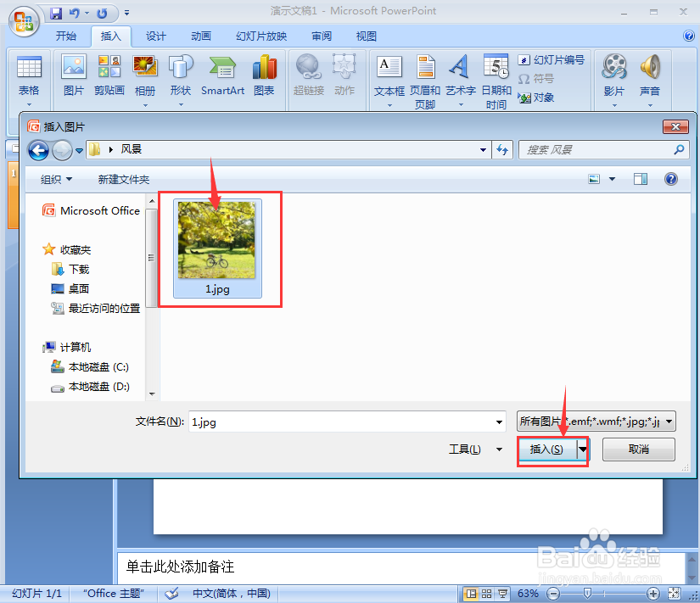Start slide show from status bar
The image size is (700, 603).
coord(502,594)
